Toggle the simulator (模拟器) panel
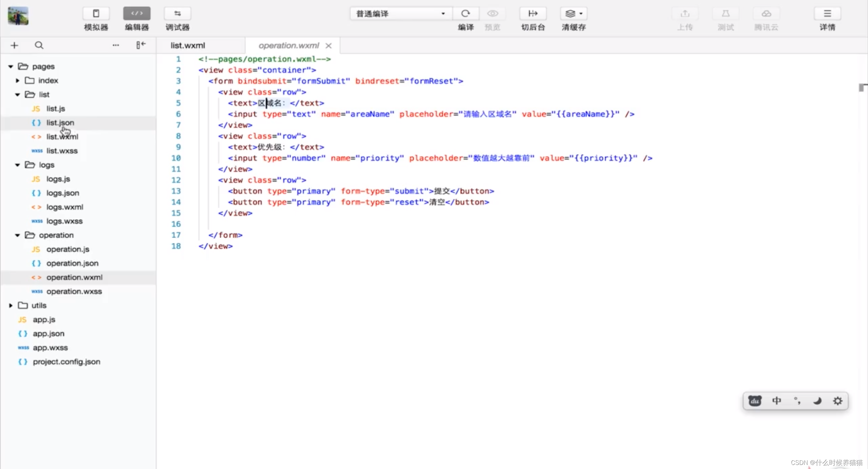Image resolution: width=868 pixels, height=469 pixels. click(x=96, y=14)
